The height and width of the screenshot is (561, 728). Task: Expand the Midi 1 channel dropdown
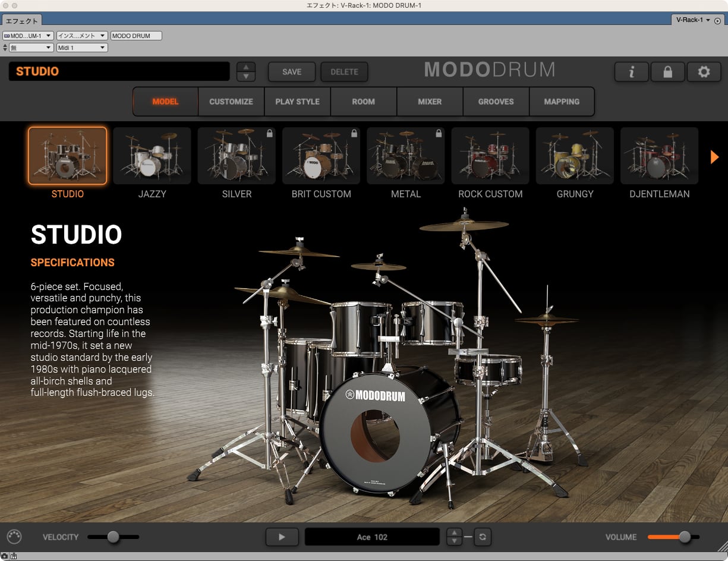pyautogui.click(x=81, y=48)
